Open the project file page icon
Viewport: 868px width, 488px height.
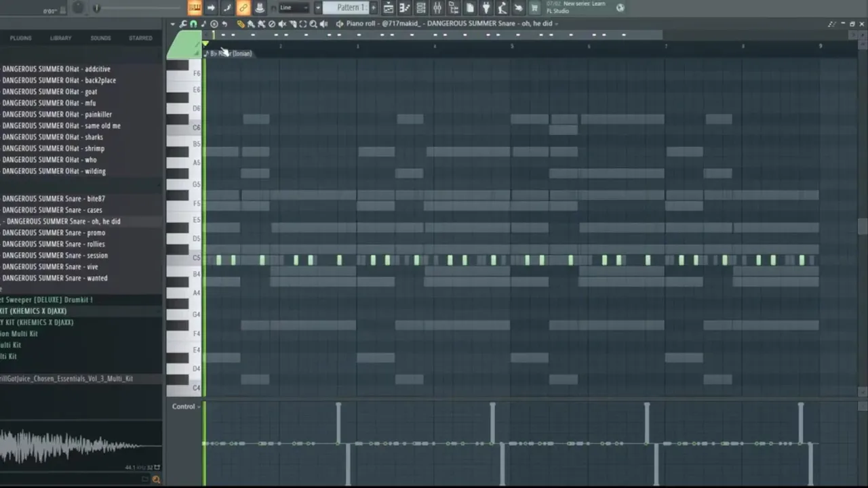tap(470, 7)
